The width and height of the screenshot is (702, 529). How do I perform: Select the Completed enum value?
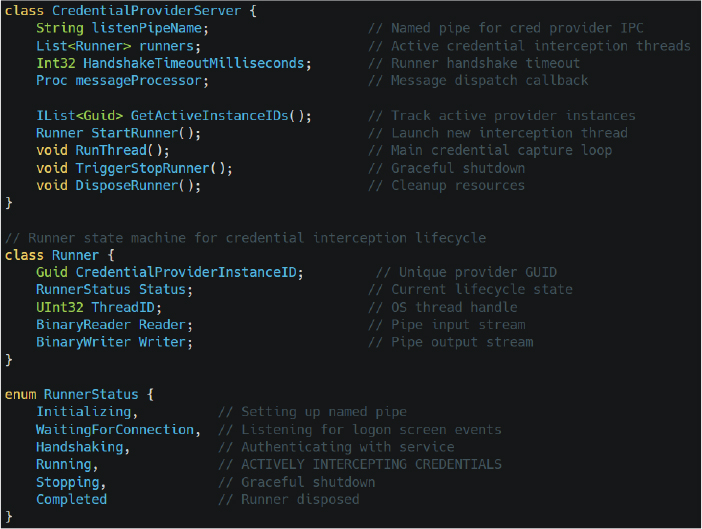tap(72, 499)
